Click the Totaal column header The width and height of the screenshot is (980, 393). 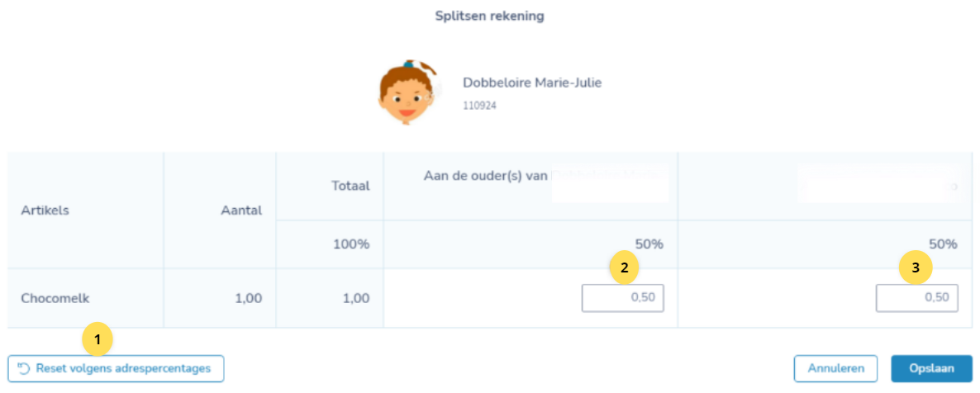[352, 186]
